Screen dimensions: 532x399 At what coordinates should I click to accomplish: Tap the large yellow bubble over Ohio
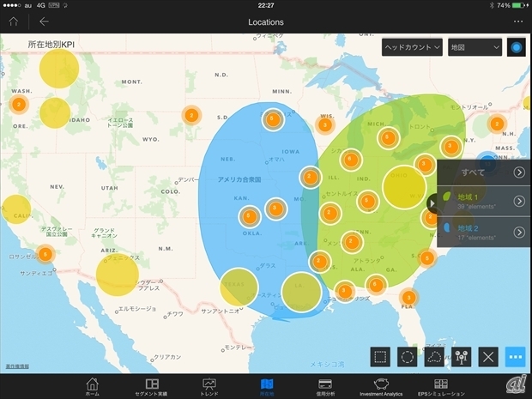[x=404, y=187]
